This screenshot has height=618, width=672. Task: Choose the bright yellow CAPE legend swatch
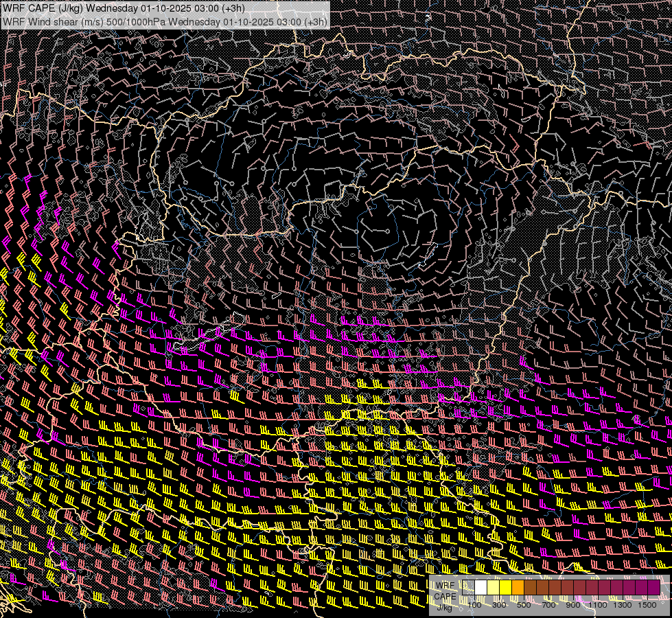506,588
